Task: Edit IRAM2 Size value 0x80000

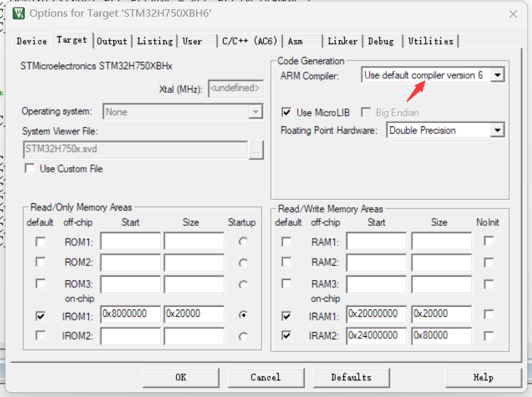Action: 442,336
